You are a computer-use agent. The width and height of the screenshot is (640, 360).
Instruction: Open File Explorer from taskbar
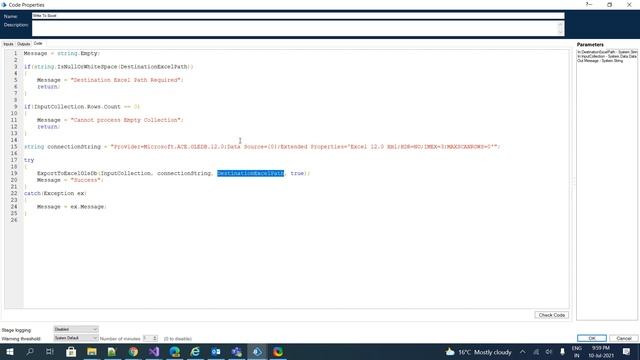92,351
